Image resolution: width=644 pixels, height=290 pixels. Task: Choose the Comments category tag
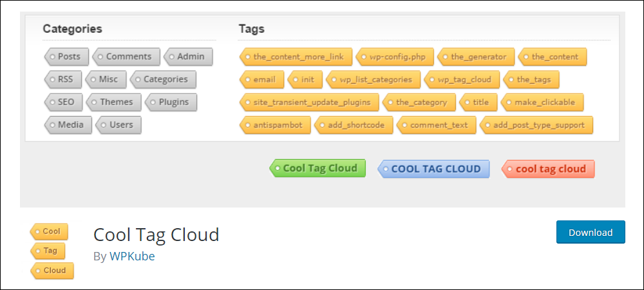(x=126, y=57)
